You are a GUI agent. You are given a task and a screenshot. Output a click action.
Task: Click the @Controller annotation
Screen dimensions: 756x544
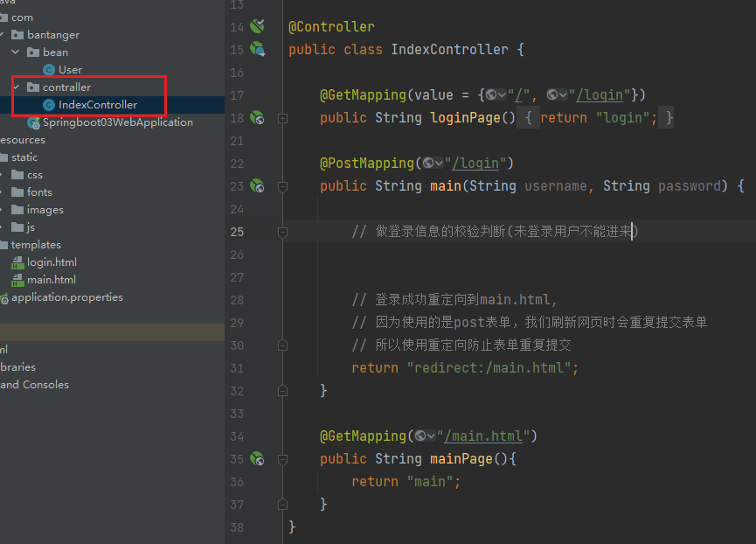click(x=331, y=26)
